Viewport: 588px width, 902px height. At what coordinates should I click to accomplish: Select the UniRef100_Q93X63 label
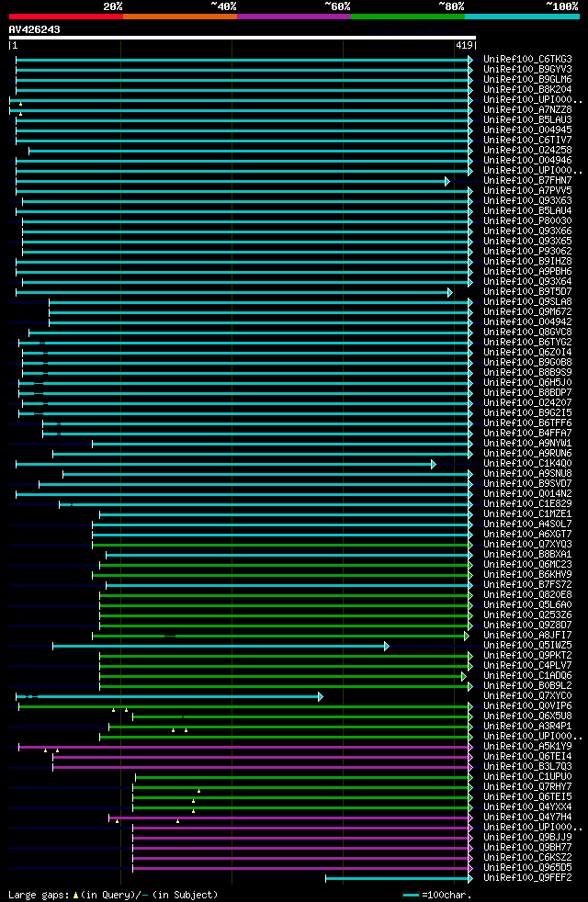pyautogui.click(x=527, y=201)
